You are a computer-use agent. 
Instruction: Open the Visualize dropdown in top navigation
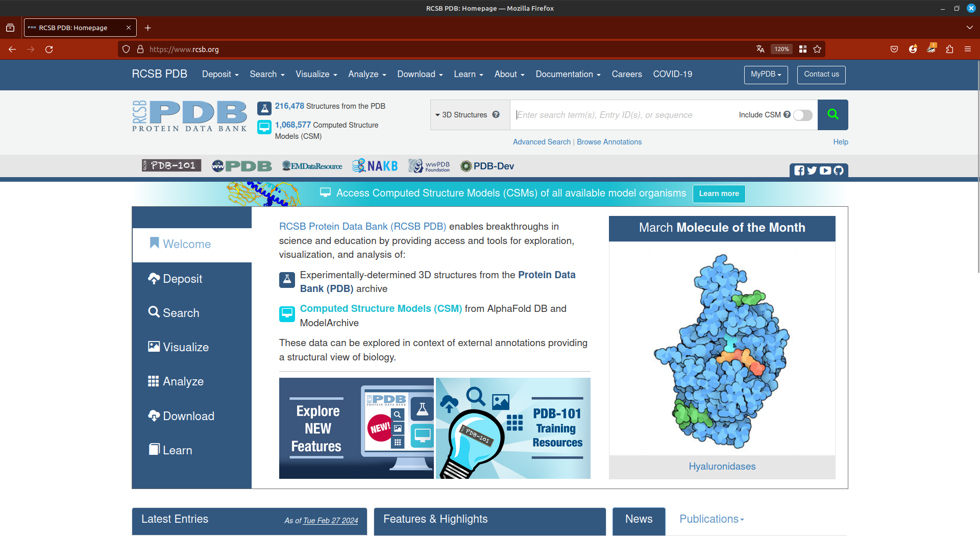tap(316, 75)
